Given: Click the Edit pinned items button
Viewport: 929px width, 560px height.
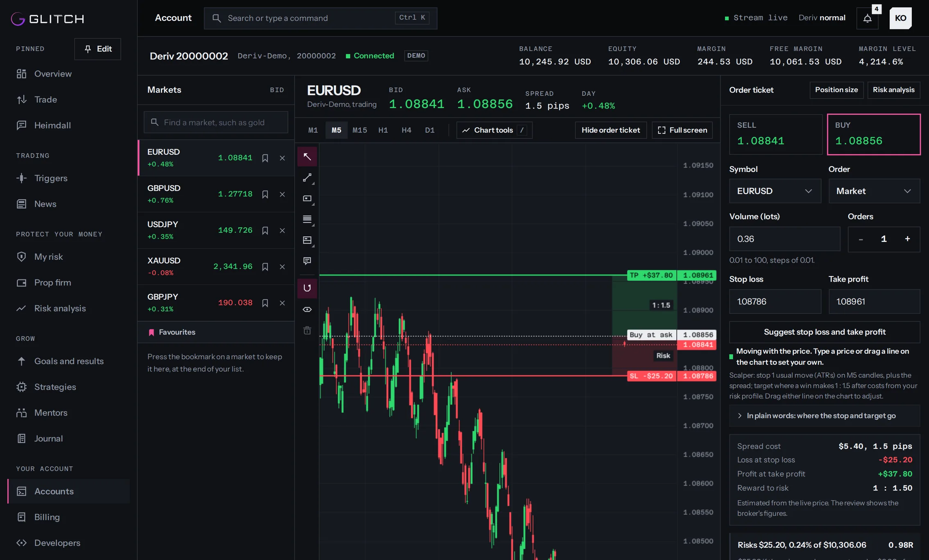Looking at the screenshot, I should click(x=97, y=49).
